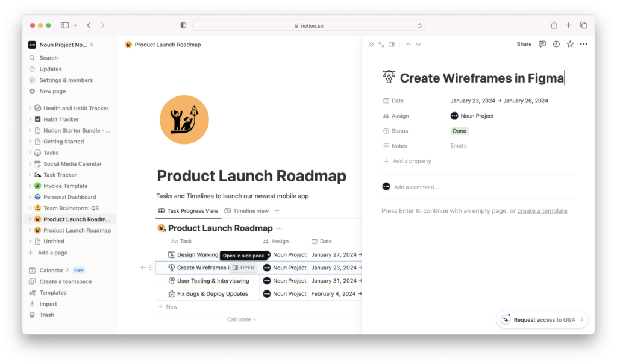Viewport: 617px width, 364px height.
Task: Click the Add a comment field
Action: tap(416, 187)
